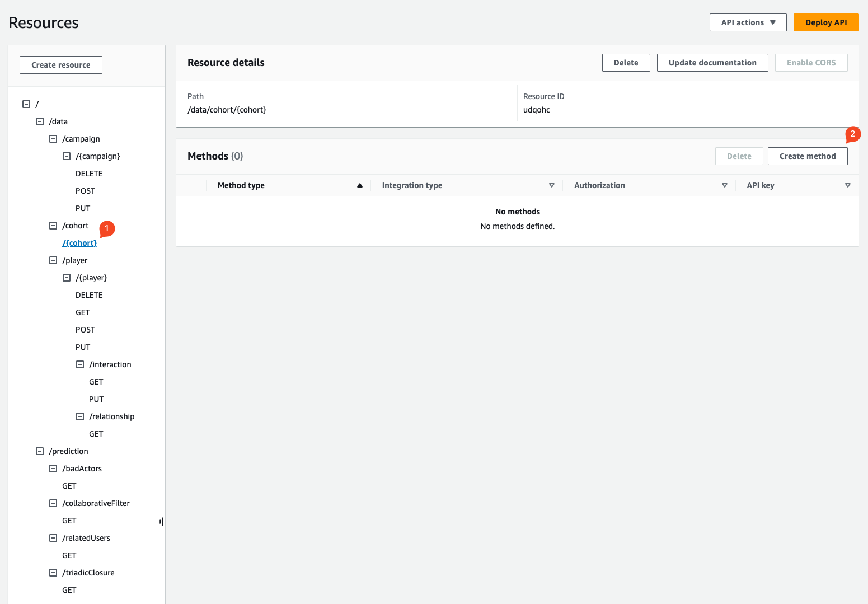This screenshot has height=604, width=868.
Task: Collapse the root / resource node
Action: click(x=26, y=104)
